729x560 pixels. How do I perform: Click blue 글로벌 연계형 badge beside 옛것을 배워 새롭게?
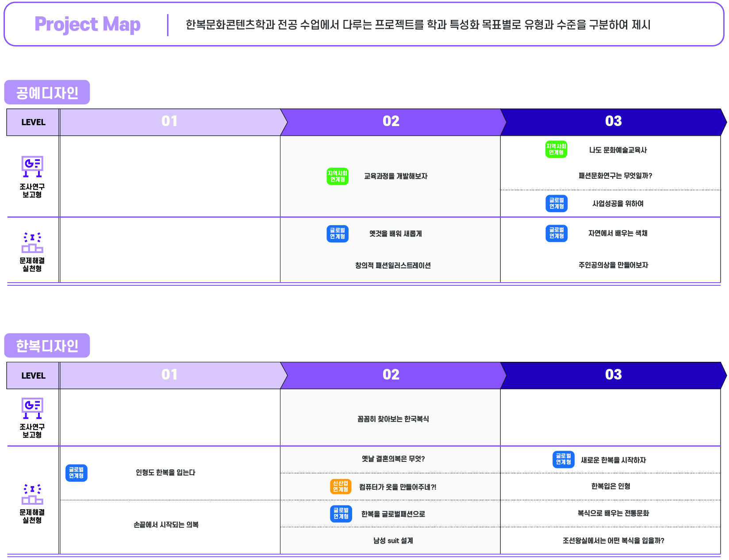338,234
